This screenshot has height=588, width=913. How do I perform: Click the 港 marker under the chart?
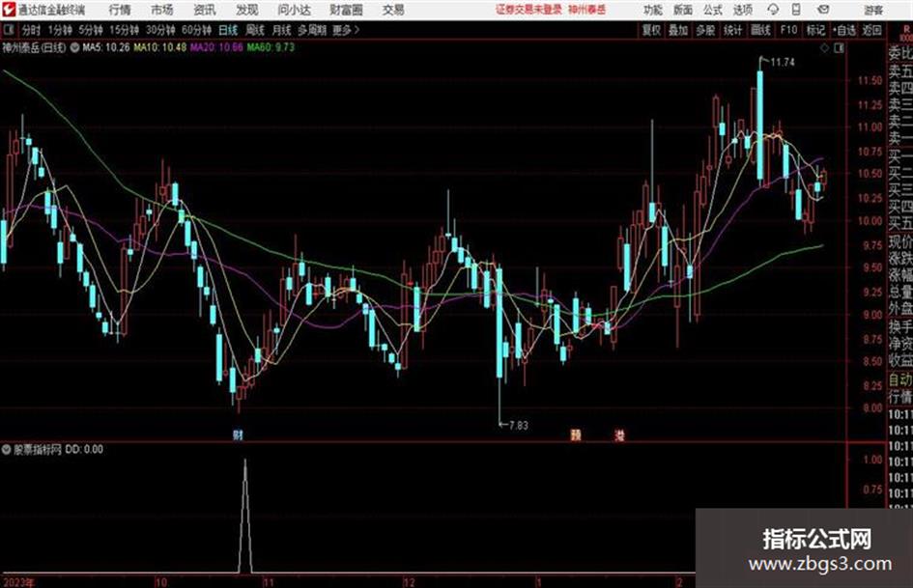coord(619,434)
